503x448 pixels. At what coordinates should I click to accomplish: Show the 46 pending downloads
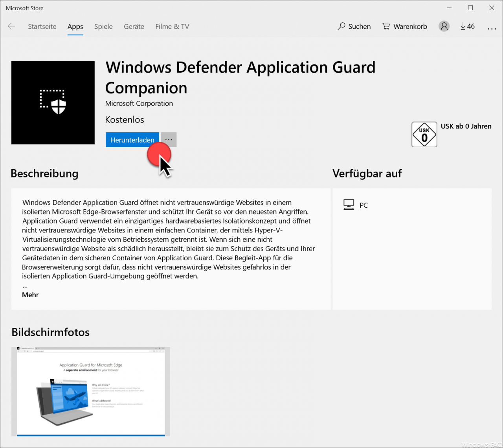[x=467, y=26]
